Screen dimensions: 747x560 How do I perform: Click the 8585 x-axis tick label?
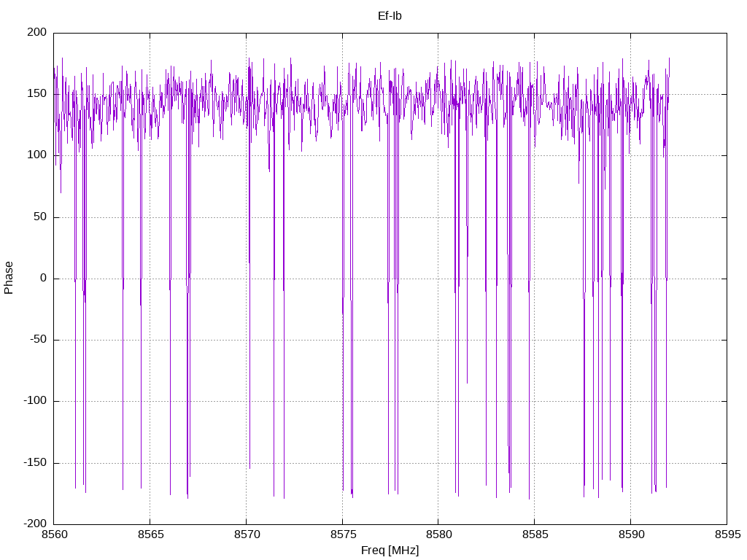click(535, 534)
